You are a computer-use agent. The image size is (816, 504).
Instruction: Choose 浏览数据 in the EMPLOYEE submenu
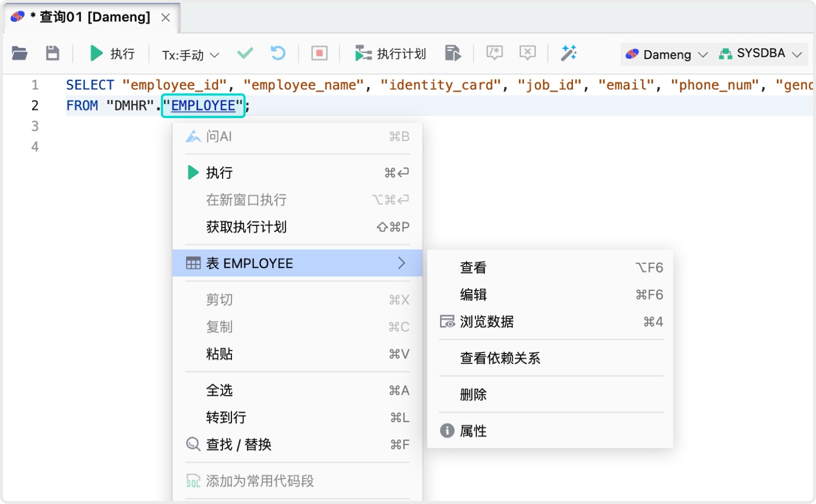click(x=486, y=322)
